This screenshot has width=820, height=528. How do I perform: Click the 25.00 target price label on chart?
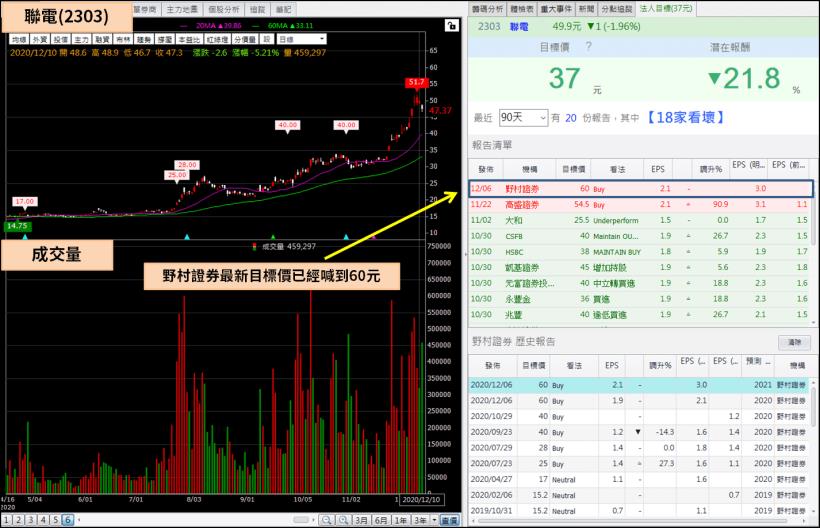tap(177, 175)
